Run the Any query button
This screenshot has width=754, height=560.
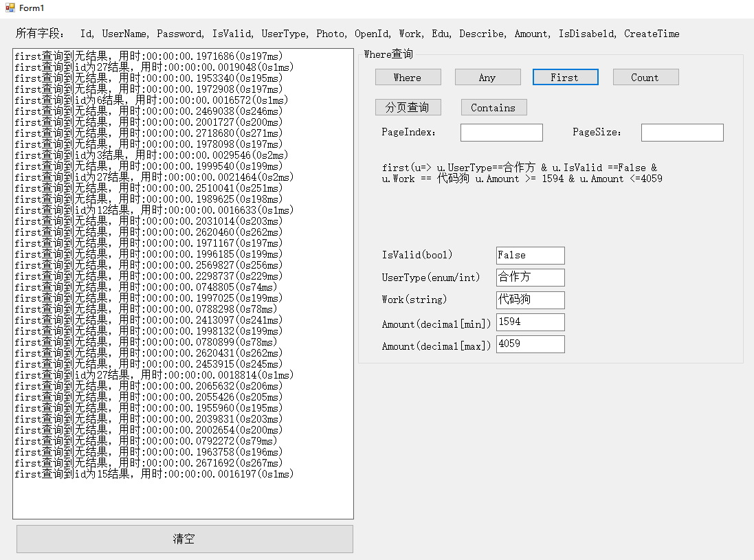pos(487,78)
